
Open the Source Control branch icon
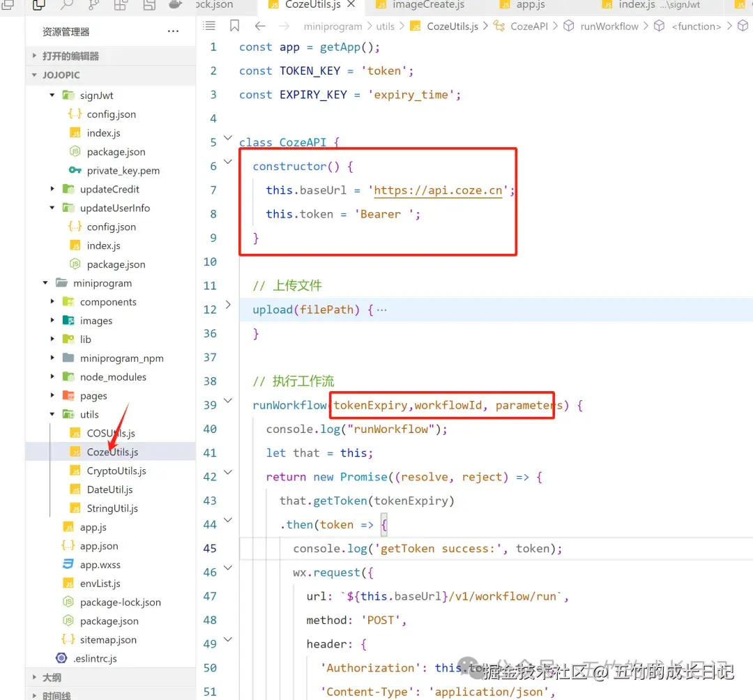pos(94,5)
